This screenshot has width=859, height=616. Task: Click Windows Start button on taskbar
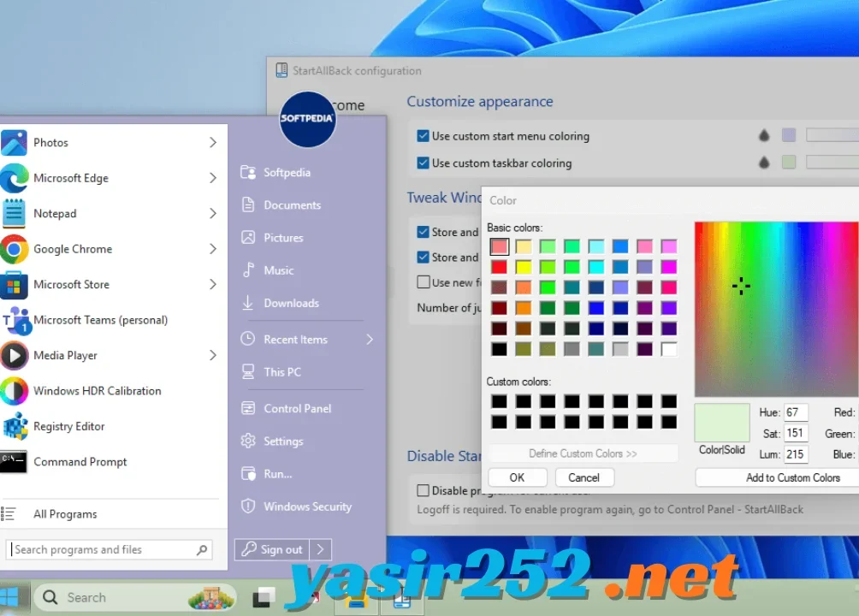[x=9, y=597]
